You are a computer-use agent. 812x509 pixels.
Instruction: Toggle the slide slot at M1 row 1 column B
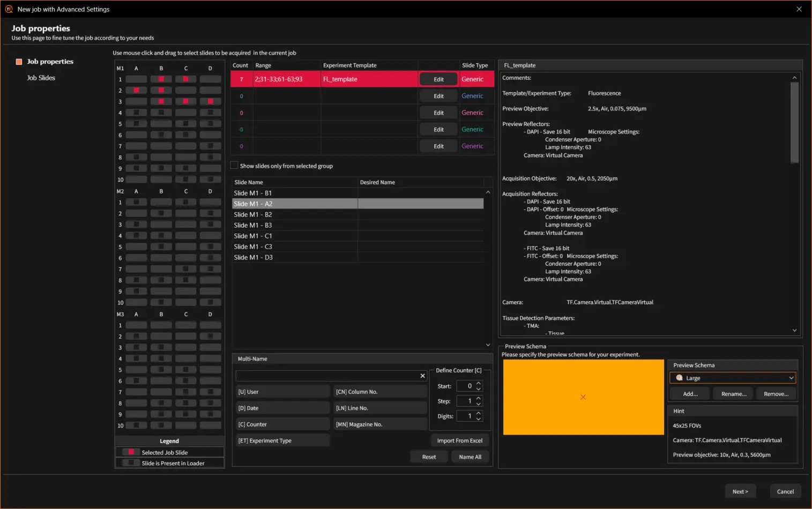point(161,79)
